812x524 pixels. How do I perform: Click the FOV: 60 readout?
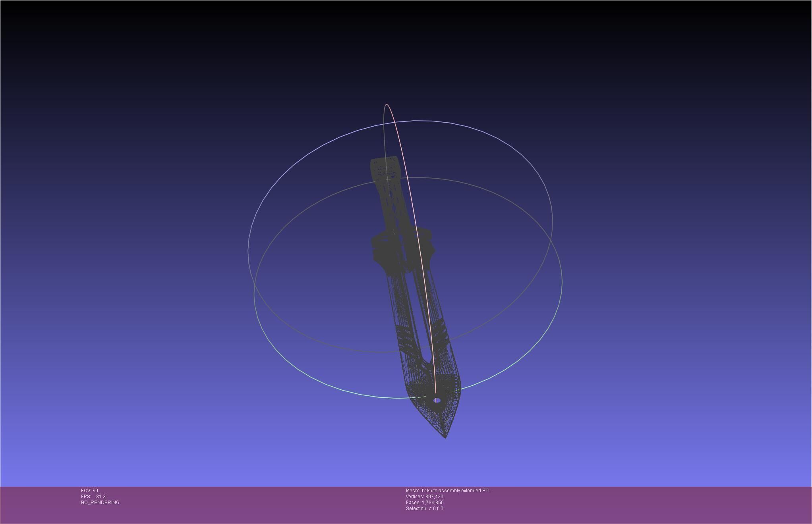click(89, 491)
